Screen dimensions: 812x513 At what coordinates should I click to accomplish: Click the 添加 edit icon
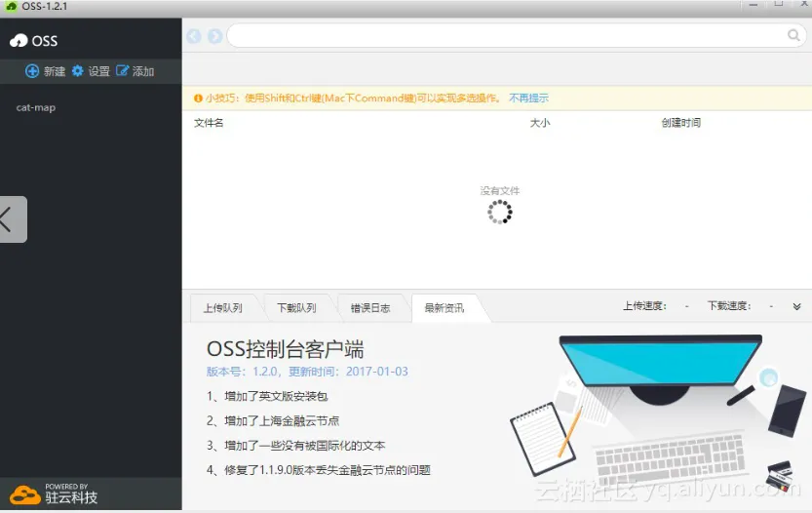[122, 70]
